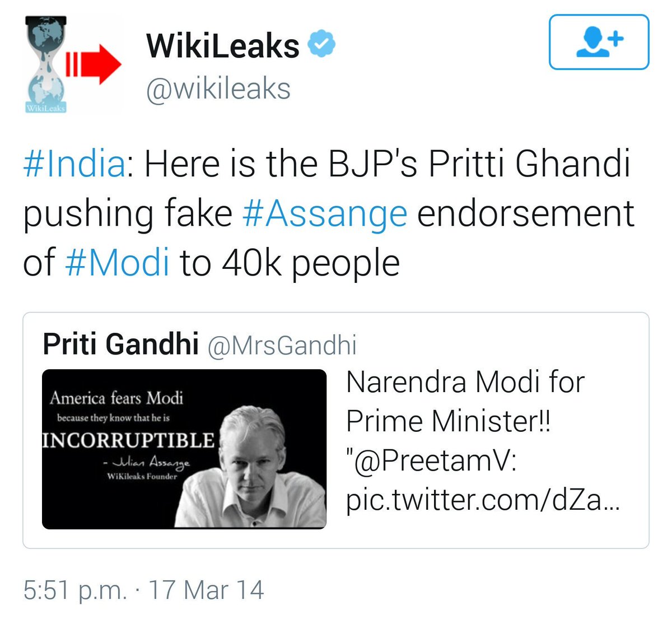Image resolution: width=672 pixels, height=619 pixels.
Task: Open the WikiLeaks display name profile
Action: (x=223, y=45)
